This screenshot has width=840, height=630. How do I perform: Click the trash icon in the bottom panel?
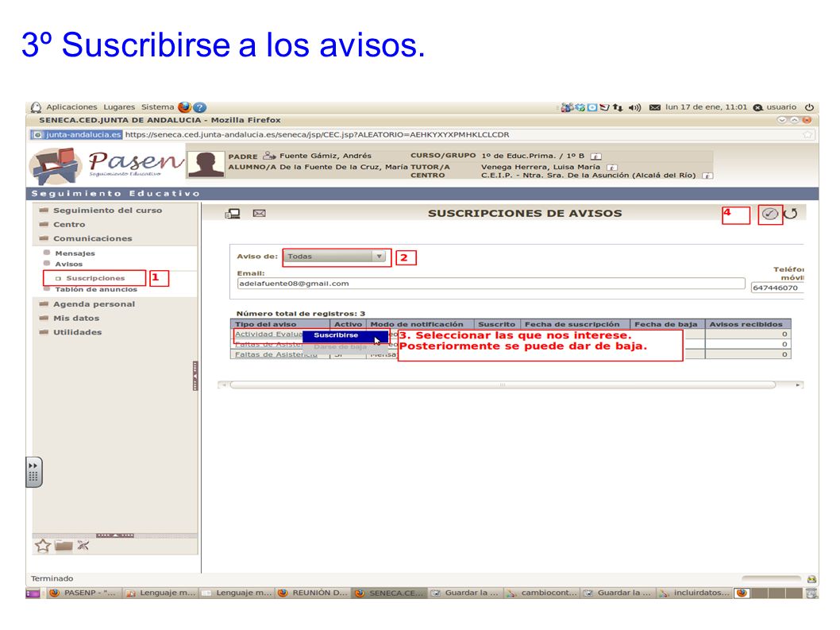(812, 593)
